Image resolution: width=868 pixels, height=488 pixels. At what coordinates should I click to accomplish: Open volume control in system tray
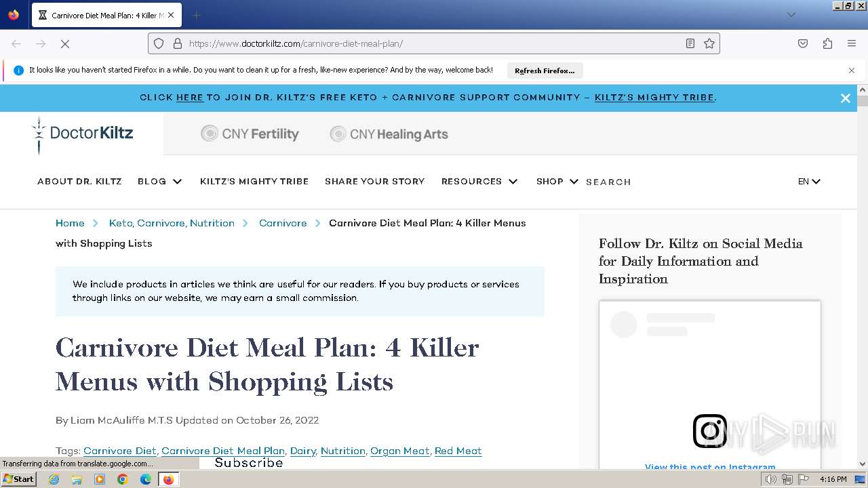(x=770, y=479)
